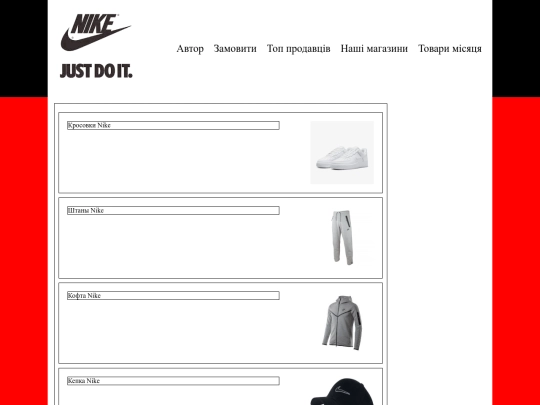
Task: Click the Штаны Nike title field
Action: click(x=173, y=210)
